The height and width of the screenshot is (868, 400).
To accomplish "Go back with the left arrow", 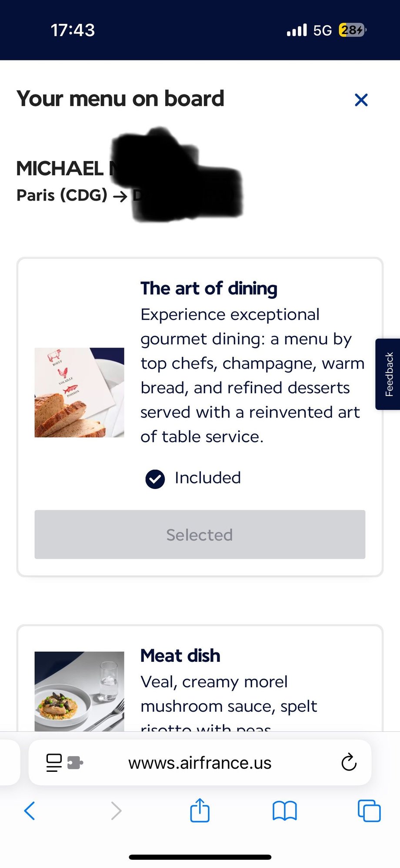I will pyautogui.click(x=30, y=811).
